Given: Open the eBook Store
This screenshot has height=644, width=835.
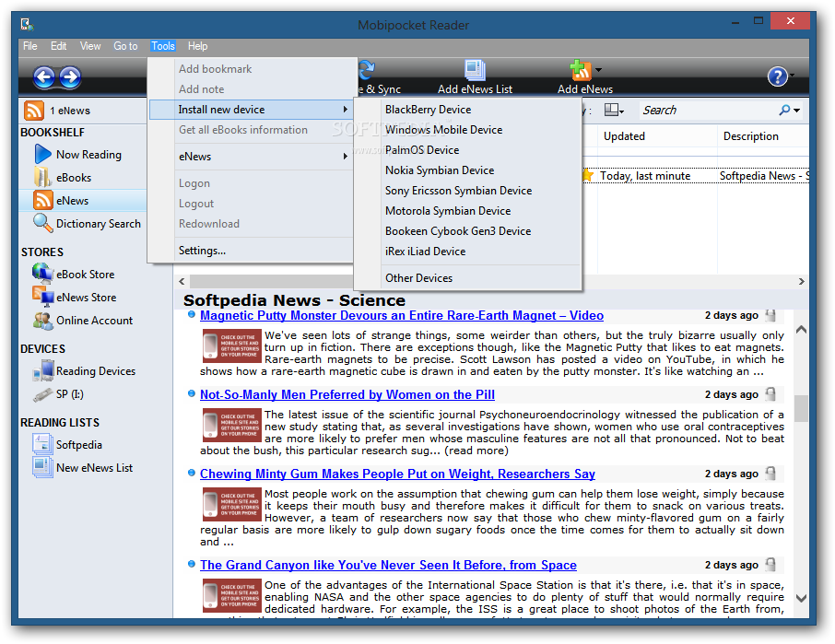Looking at the screenshot, I should [x=85, y=275].
